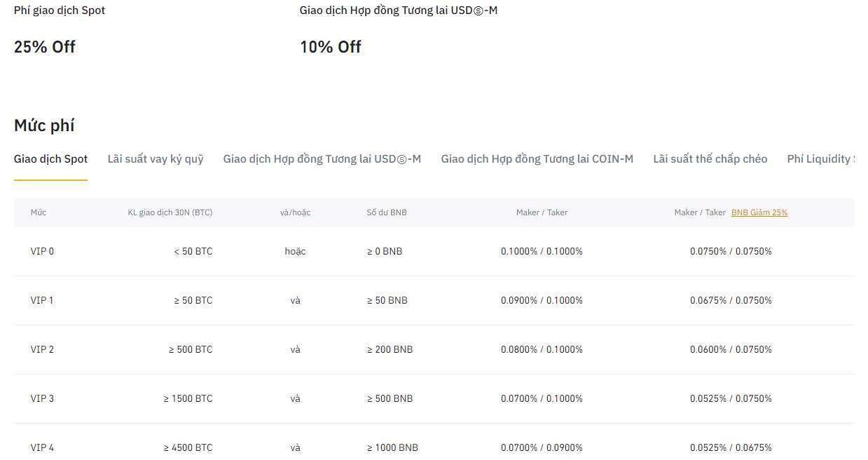This screenshot has height=460, width=868.
Task: Click the 10% Off futures discount text
Action: tap(331, 47)
